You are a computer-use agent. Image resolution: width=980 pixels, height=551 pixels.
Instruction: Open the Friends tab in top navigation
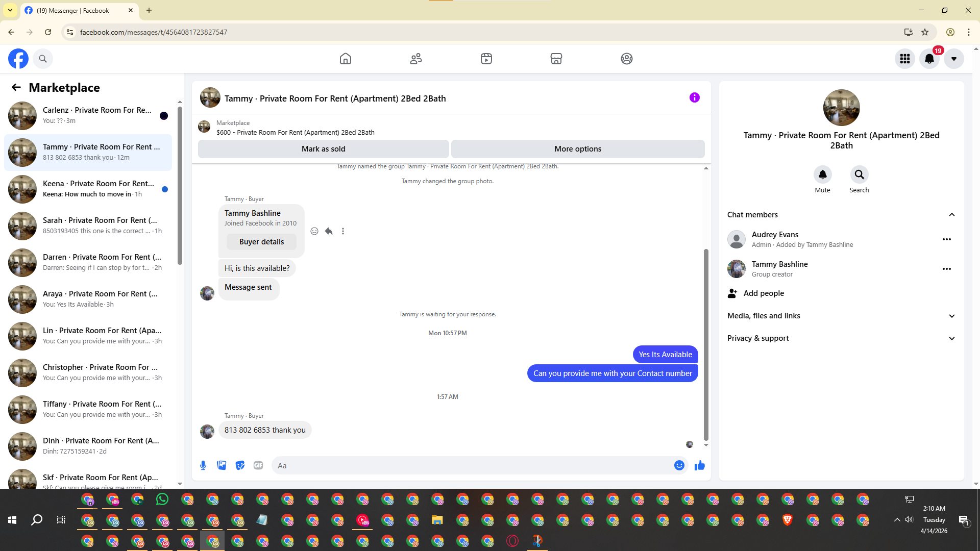pyautogui.click(x=415, y=59)
